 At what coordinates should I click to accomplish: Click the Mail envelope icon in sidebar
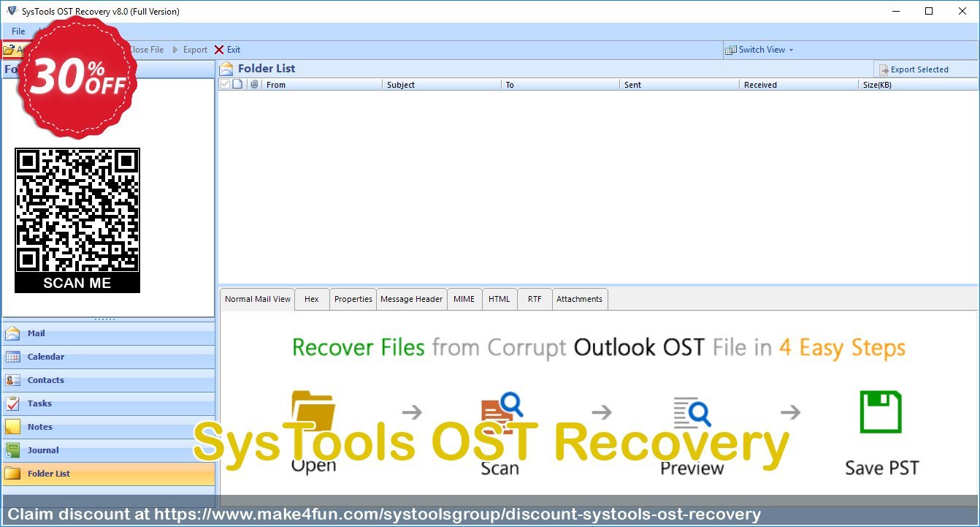pos(13,333)
